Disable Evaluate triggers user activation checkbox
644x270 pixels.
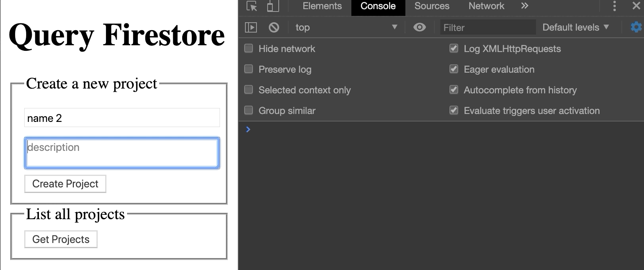click(x=454, y=110)
